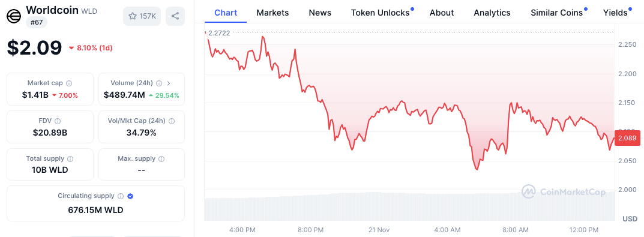Add Worldcoin to watchlist via star button

point(142,16)
